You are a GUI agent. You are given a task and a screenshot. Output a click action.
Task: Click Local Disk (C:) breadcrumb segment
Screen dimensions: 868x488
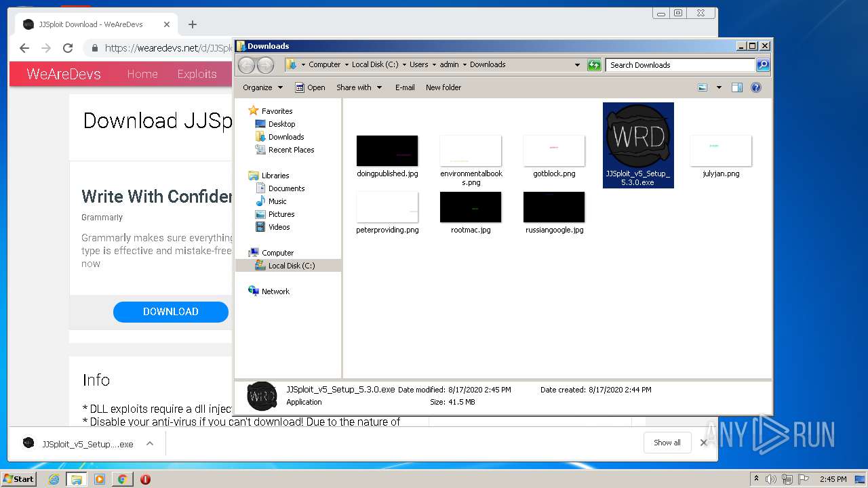[375, 65]
